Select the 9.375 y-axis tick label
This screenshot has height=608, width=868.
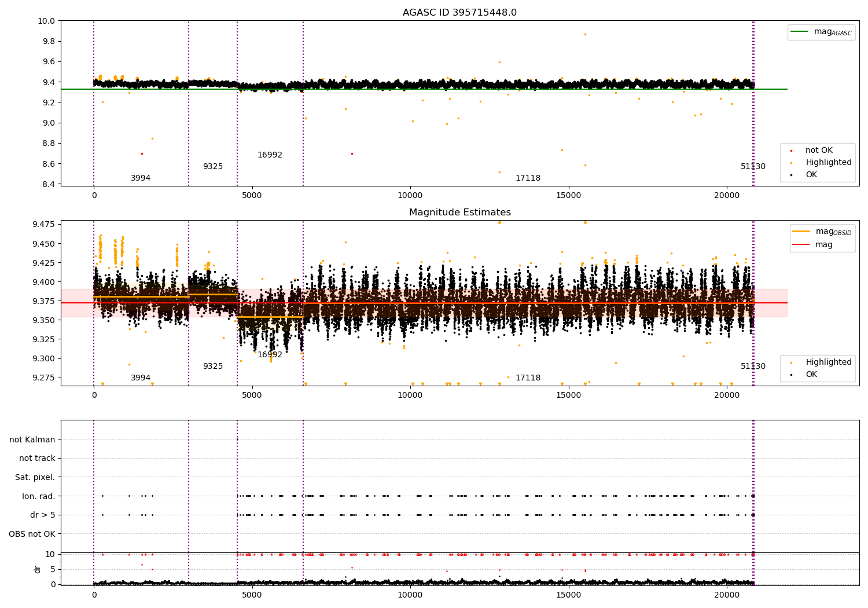pyautogui.click(x=43, y=301)
